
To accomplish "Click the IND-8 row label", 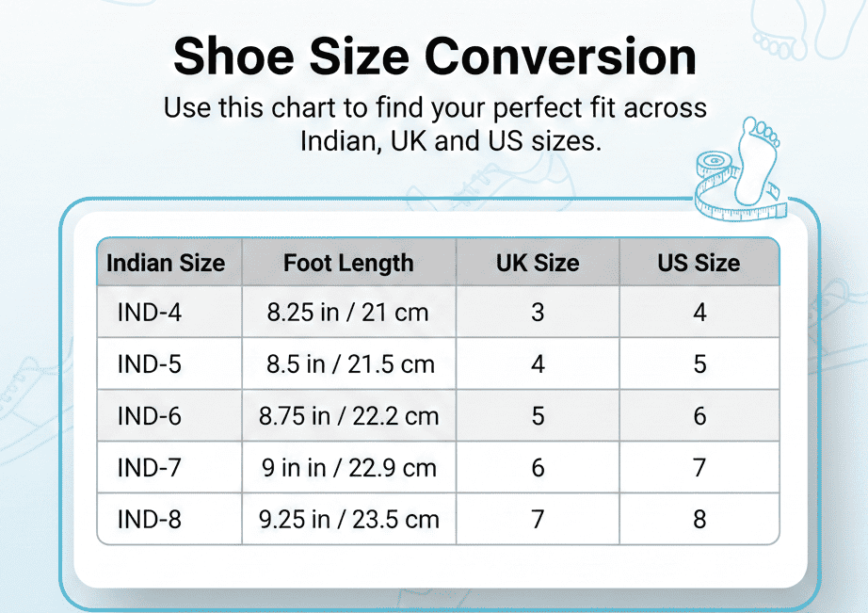I will click(150, 519).
